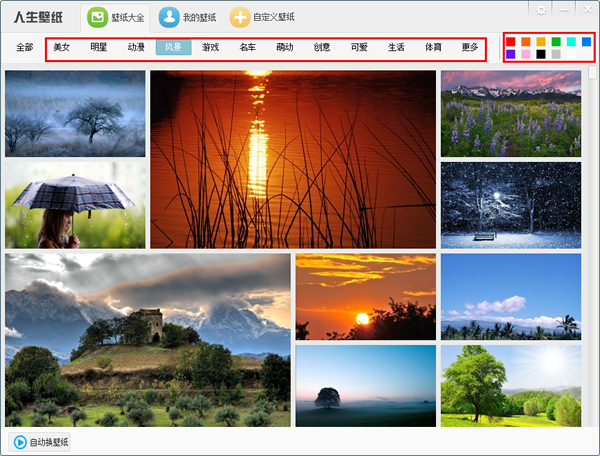Select the 美女 category filter
The image size is (600, 456).
click(62, 47)
